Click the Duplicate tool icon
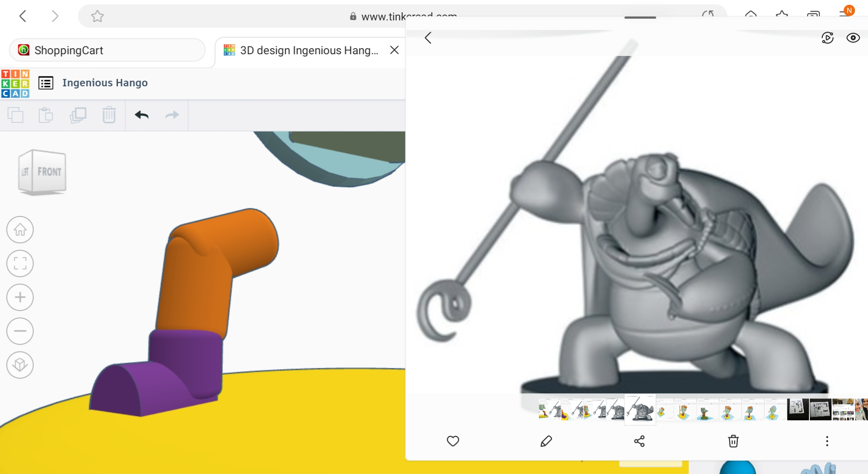Image resolution: width=868 pixels, height=474 pixels. (x=78, y=115)
